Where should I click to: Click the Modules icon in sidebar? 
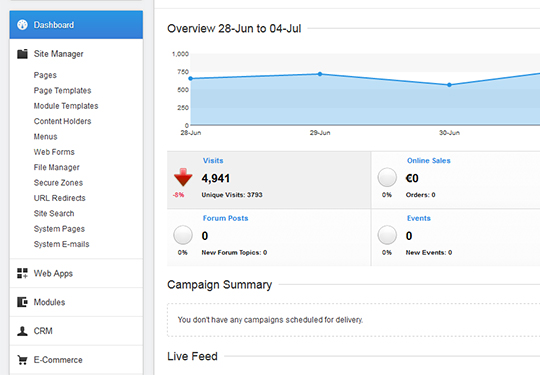(22, 302)
